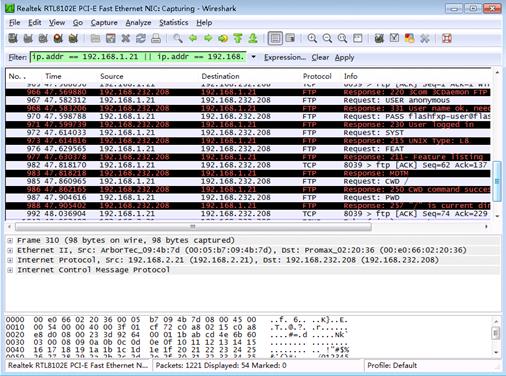506x376 pixels.
Task: Expand the Ethernet II tree node
Action: [x=10, y=250]
